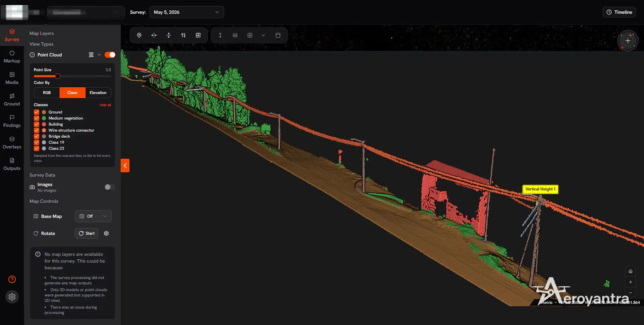Select the horizontal move arrows tool
The image size is (644, 325).
click(154, 35)
